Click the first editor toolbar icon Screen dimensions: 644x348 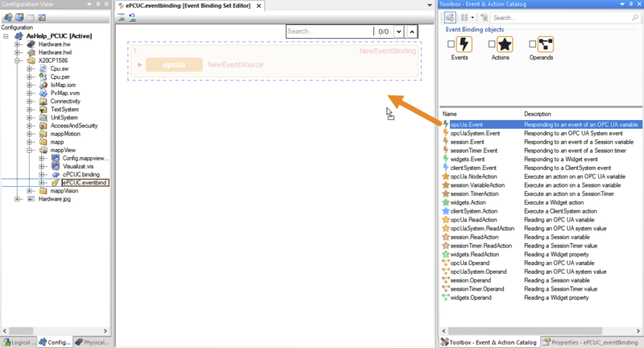tap(122, 17)
